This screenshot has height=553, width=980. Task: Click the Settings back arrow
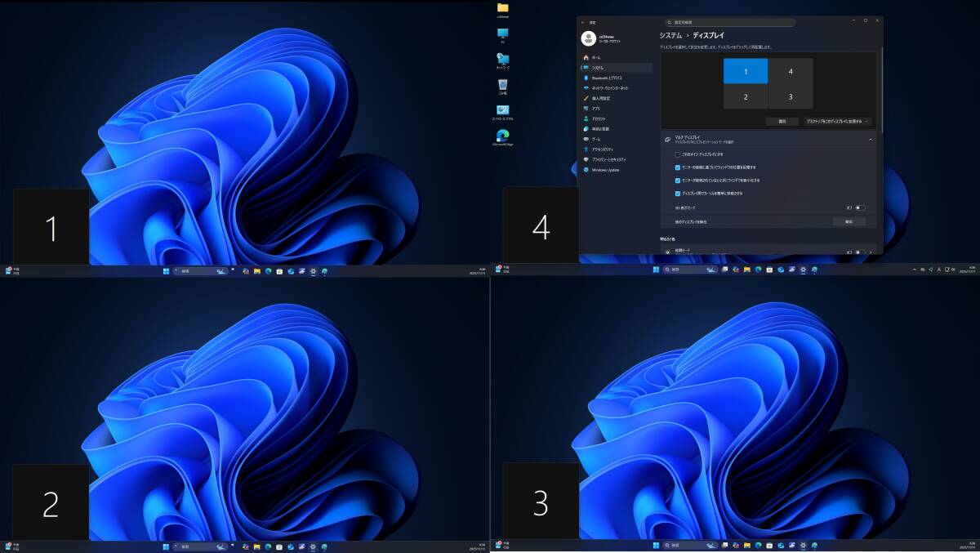click(583, 23)
